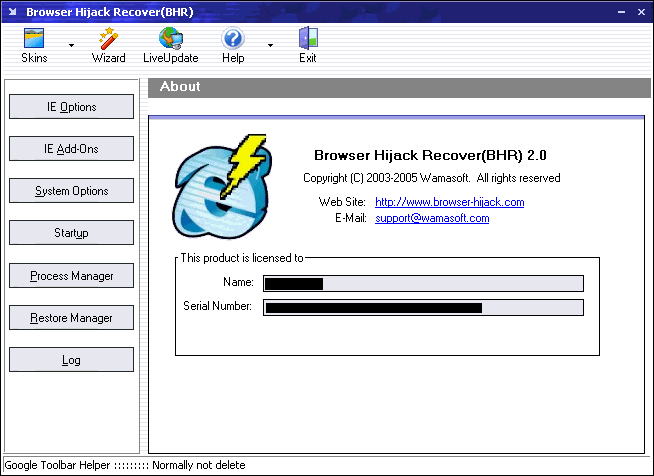Click the BHR lightning logo image
654x476 pixels.
[x=222, y=186]
